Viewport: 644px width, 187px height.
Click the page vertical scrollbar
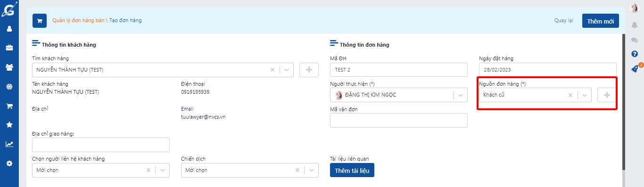click(624, 101)
